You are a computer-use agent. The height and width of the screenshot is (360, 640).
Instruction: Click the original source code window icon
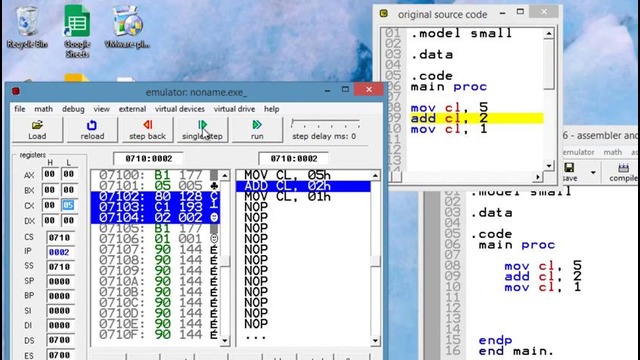point(384,13)
